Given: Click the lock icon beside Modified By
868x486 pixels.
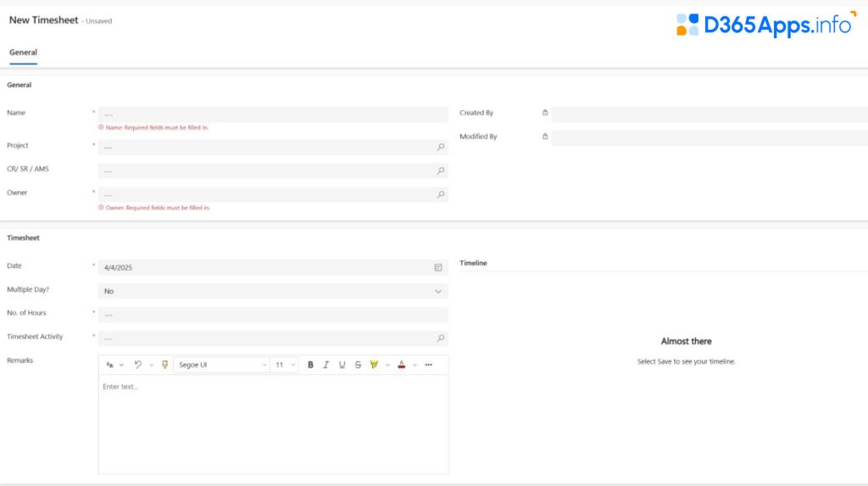Looking at the screenshot, I should [x=545, y=137].
